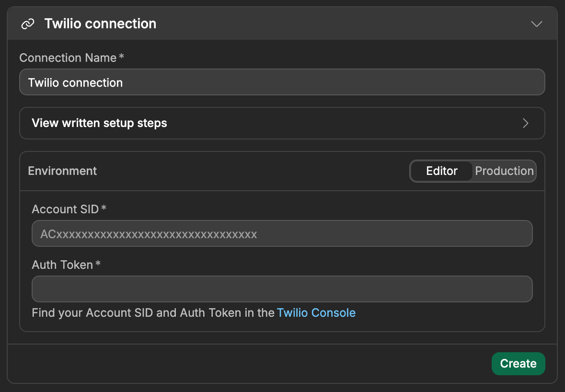The width and height of the screenshot is (565, 392).
Task: Edit the Connection Name field
Action: point(282,82)
